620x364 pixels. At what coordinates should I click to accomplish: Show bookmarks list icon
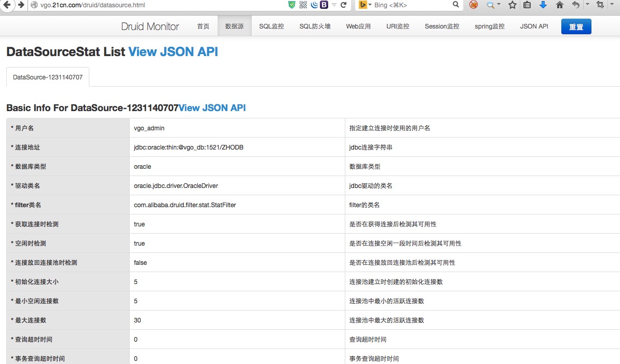tap(527, 5)
